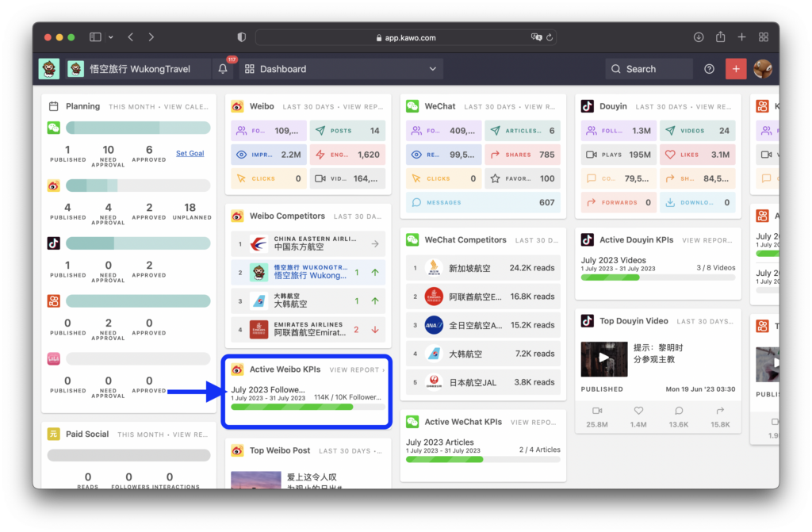Click WeChat Favorites 100 tile

pyautogui.click(x=523, y=178)
